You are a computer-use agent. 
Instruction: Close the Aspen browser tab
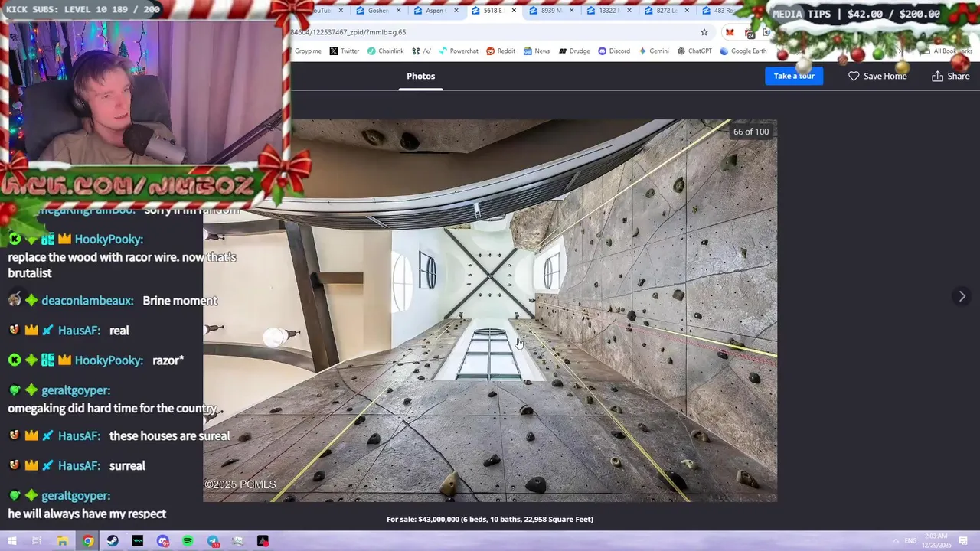(456, 11)
